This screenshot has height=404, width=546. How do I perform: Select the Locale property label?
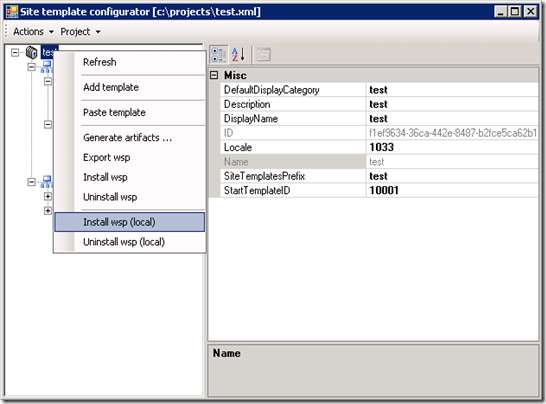[x=293, y=147]
